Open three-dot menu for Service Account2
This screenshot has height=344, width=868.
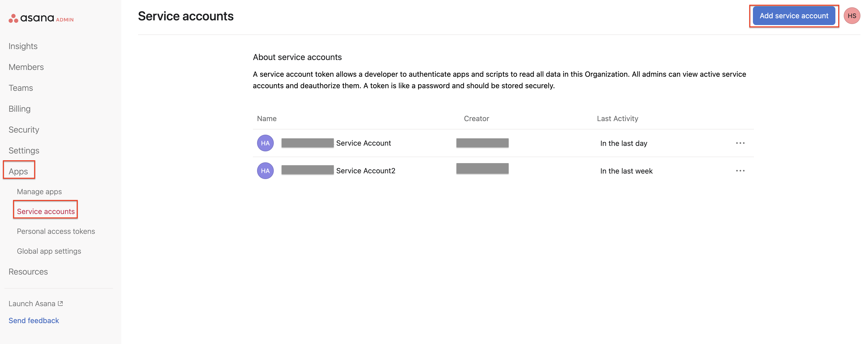(740, 171)
